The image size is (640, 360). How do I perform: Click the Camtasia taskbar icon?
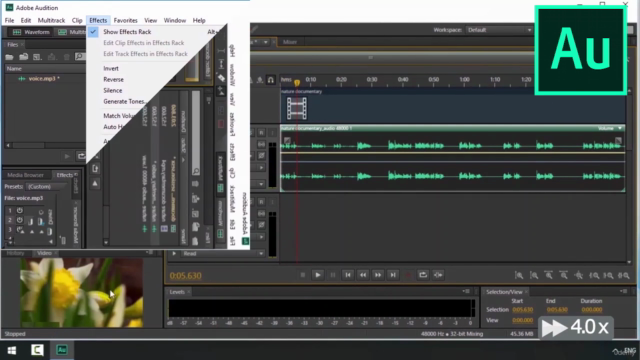click(37, 350)
